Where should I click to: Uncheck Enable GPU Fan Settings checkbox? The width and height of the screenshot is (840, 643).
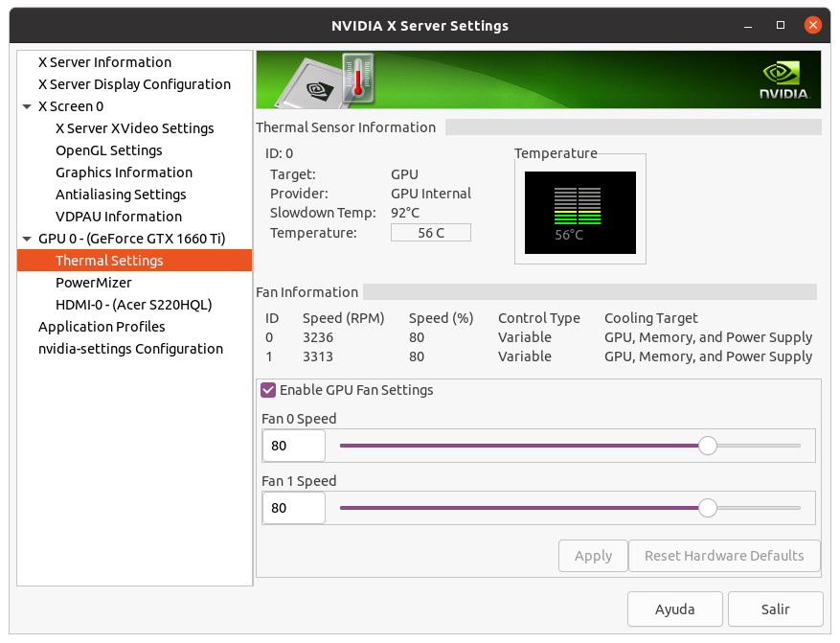(268, 390)
